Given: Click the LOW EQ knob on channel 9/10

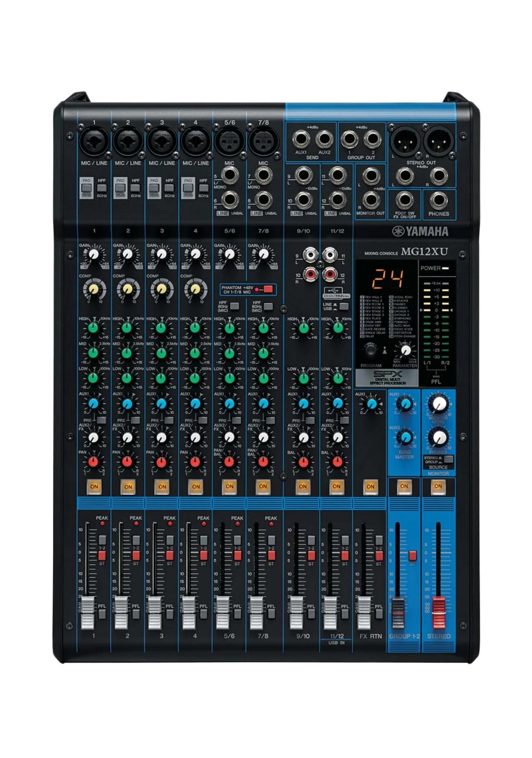Looking at the screenshot, I should point(303,379).
